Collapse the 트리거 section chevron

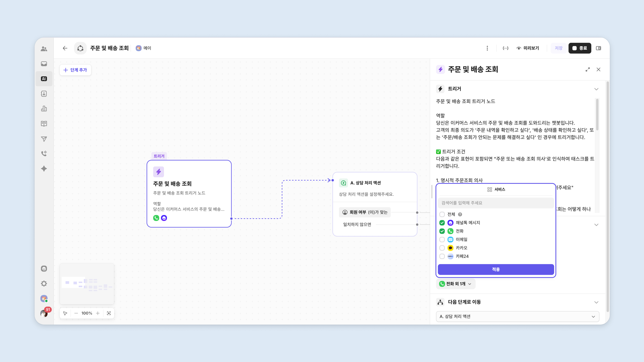[x=596, y=89]
